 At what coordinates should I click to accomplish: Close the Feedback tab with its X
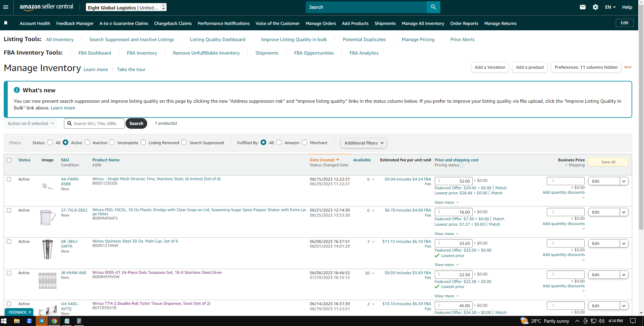(30, 312)
